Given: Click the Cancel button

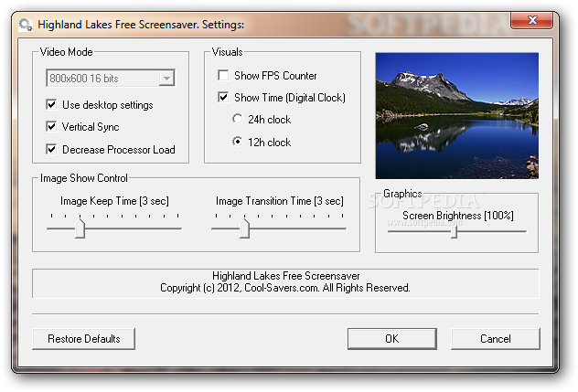Looking at the screenshot, I should [496, 339].
